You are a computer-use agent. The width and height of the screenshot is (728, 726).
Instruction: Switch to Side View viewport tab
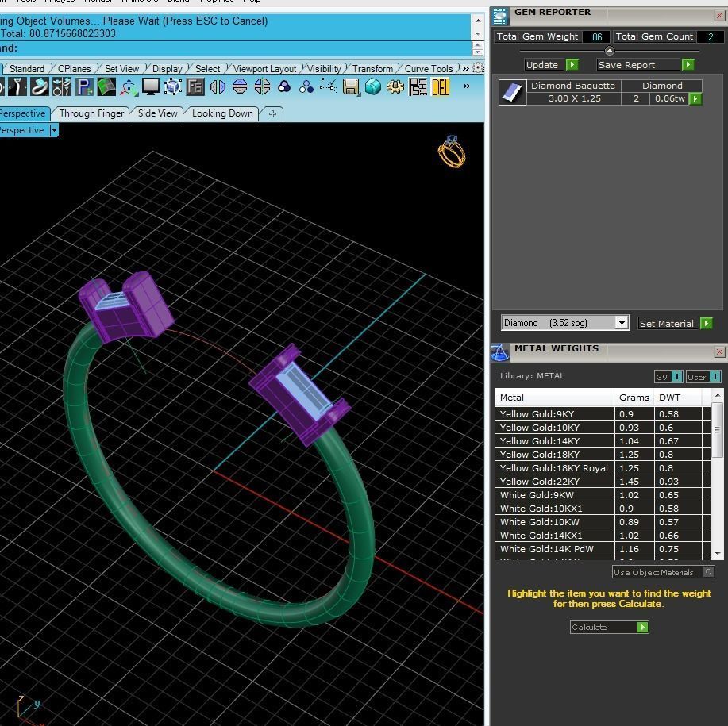pyautogui.click(x=157, y=113)
